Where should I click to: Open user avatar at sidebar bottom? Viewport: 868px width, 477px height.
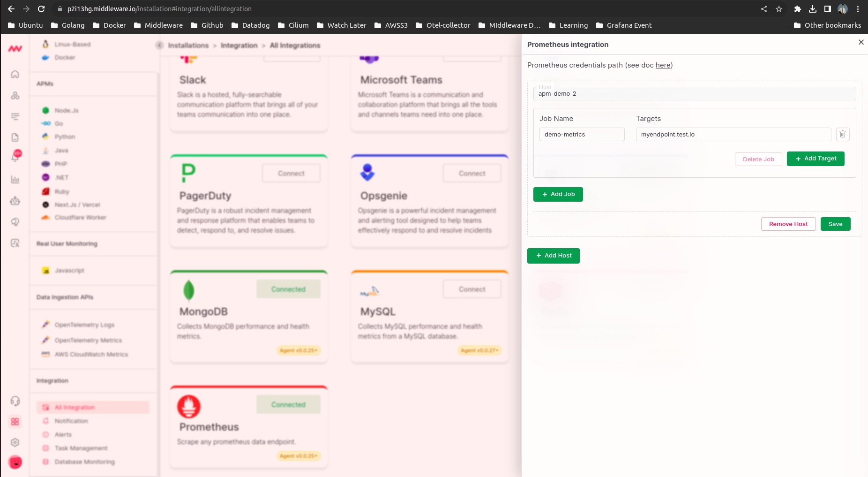click(x=15, y=462)
